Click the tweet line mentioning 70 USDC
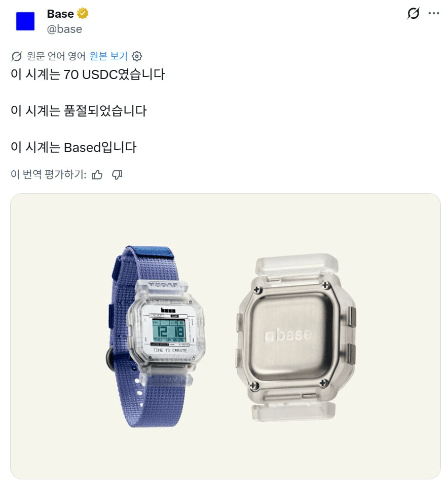Image resolution: width=448 pixels, height=488 pixels. [x=88, y=74]
